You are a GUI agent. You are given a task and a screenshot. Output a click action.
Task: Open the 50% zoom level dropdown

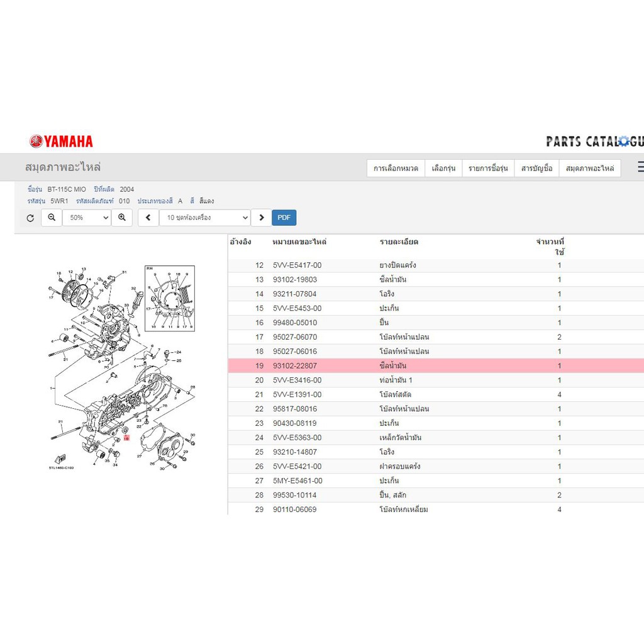[x=87, y=218]
